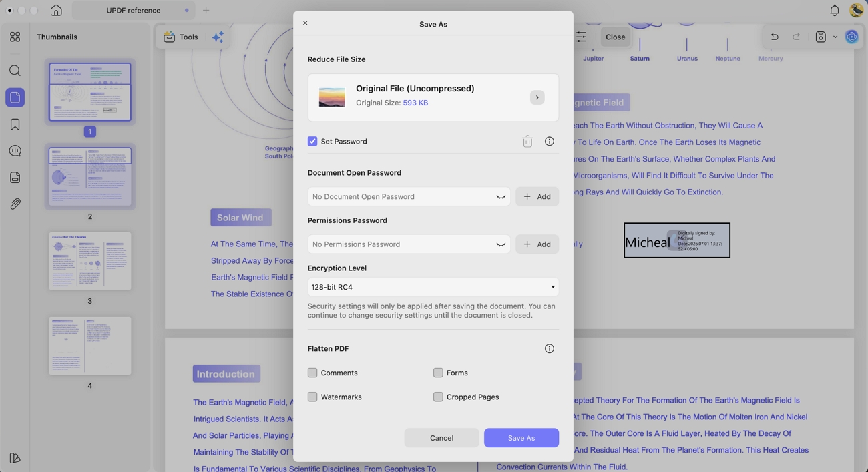
Task: Switch to UPDF reference tab
Action: click(134, 10)
